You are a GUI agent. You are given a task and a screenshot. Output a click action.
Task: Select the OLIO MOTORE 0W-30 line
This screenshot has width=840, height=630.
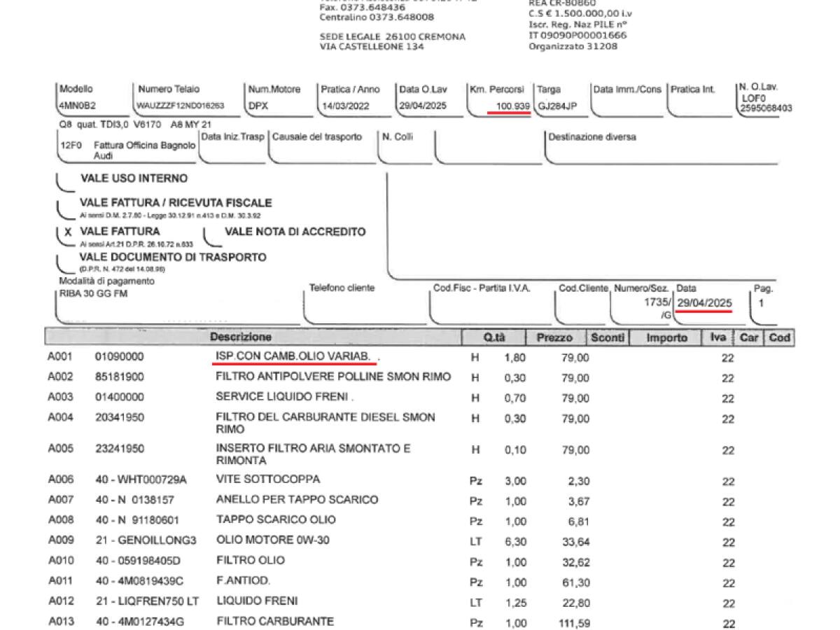click(273, 540)
